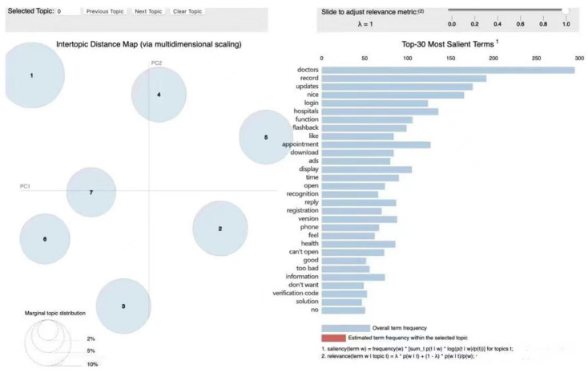Select topic circle 5 on the map
The image size is (588, 373).
[x=266, y=137]
